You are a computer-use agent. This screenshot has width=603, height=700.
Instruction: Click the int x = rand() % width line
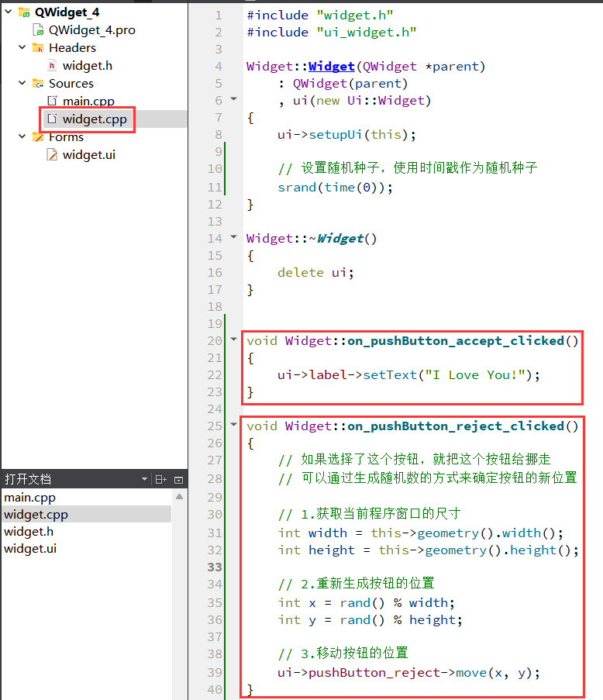[x=366, y=602]
